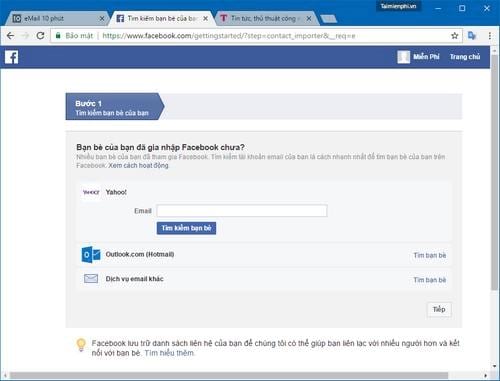Screen dimensions: 500x381
Task: Open the Xem cách hoạt động link
Action: point(138,166)
